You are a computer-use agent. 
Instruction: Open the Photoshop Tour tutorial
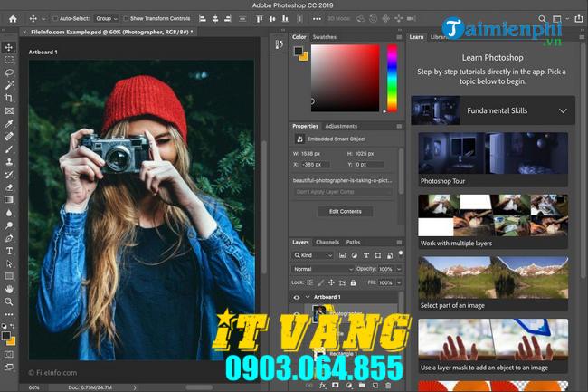[x=493, y=159]
